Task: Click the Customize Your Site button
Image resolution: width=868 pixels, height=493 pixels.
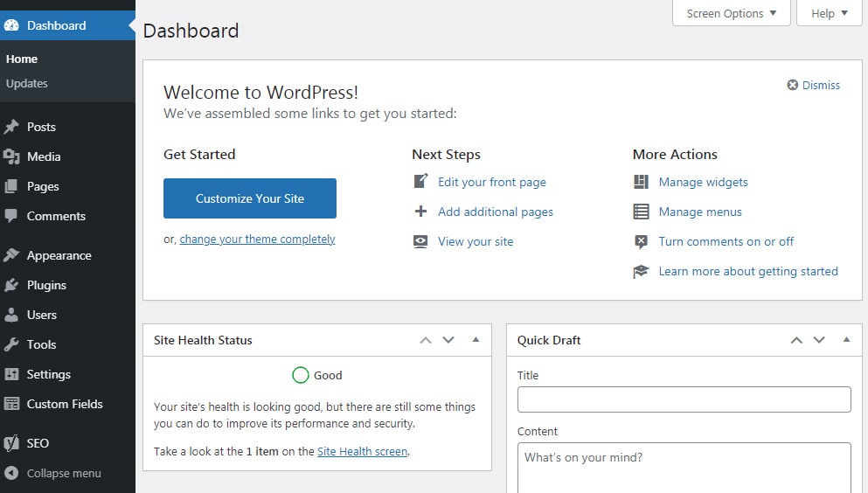Action: (x=250, y=198)
